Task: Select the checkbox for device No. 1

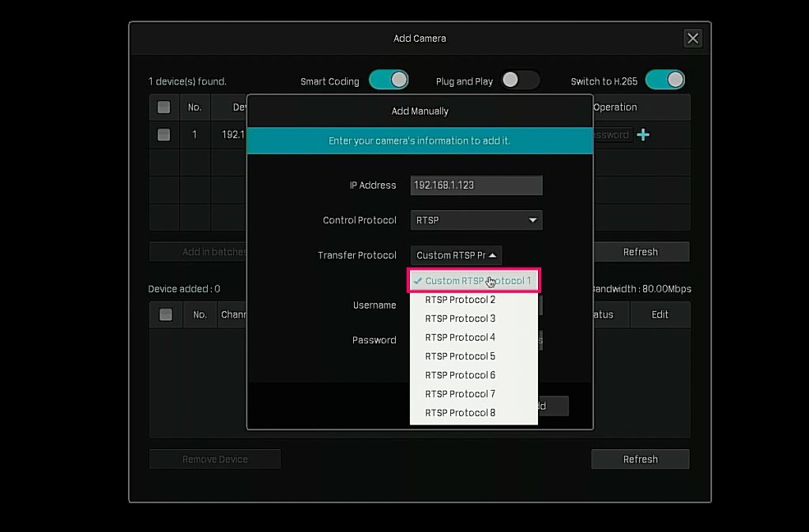Action: 164,135
